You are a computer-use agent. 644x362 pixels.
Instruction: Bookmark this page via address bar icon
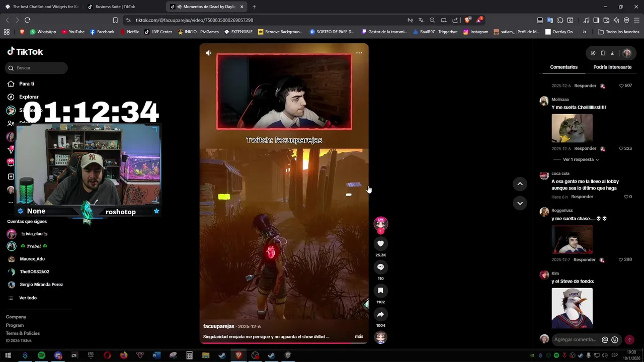pyautogui.click(x=115, y=20)
